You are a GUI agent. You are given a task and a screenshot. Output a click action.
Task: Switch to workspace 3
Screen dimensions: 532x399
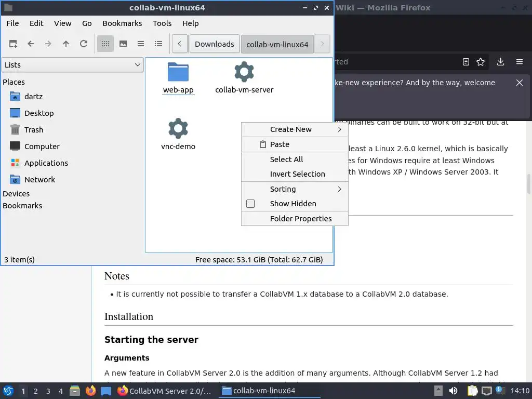coord(48,391)
